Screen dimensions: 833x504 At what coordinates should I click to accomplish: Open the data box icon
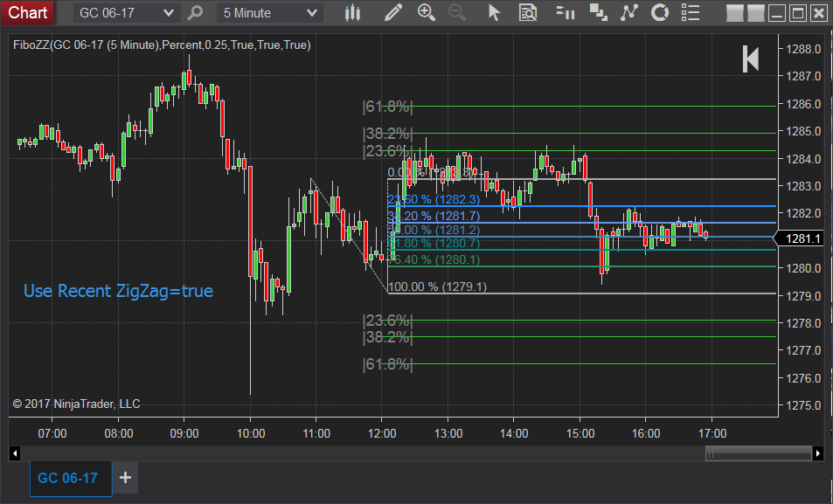(528, 13)
